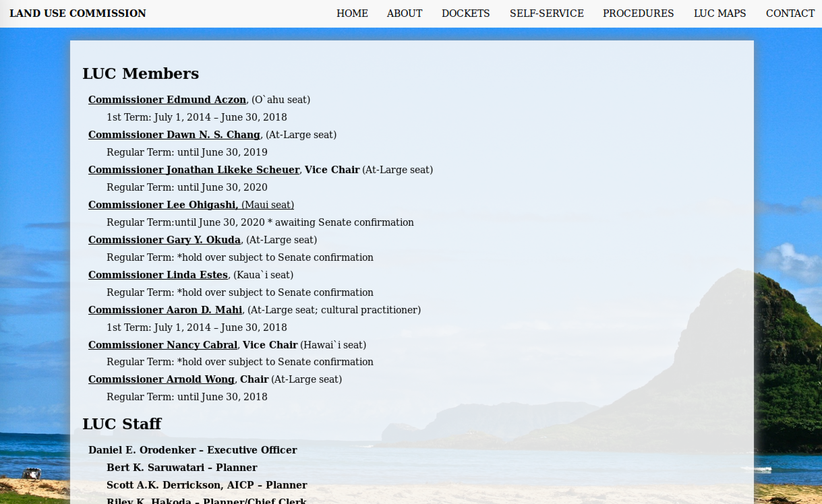Open Commissioner Dawn N. S. Chang link
822x504 pixels.
(174, 135)
